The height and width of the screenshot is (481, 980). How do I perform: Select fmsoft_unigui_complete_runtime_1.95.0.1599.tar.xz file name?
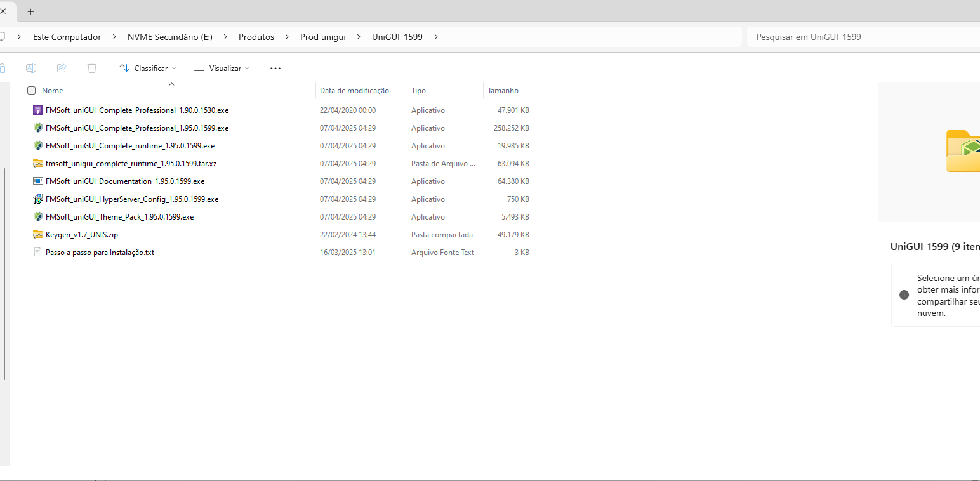tap(131, 163)
